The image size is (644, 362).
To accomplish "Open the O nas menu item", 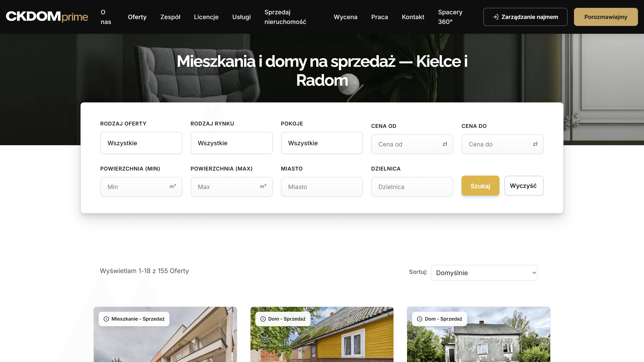I will [106, 17].
